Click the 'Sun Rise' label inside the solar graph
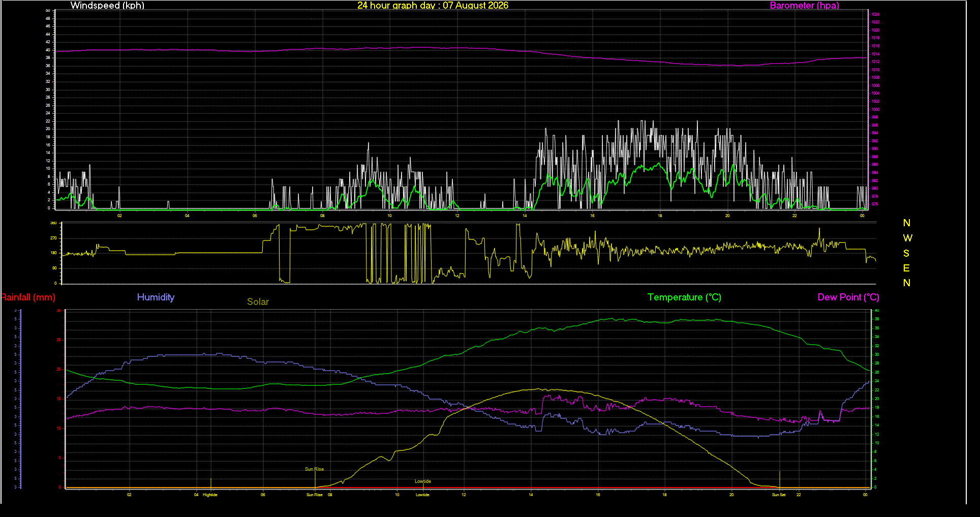The image size is (980, 517). (314, 469)
